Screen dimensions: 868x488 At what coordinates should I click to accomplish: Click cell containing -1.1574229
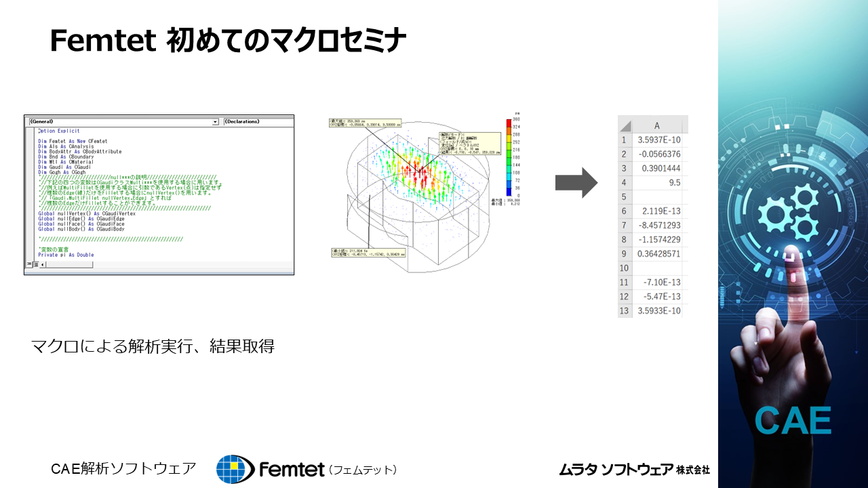(x=657, y=239)
